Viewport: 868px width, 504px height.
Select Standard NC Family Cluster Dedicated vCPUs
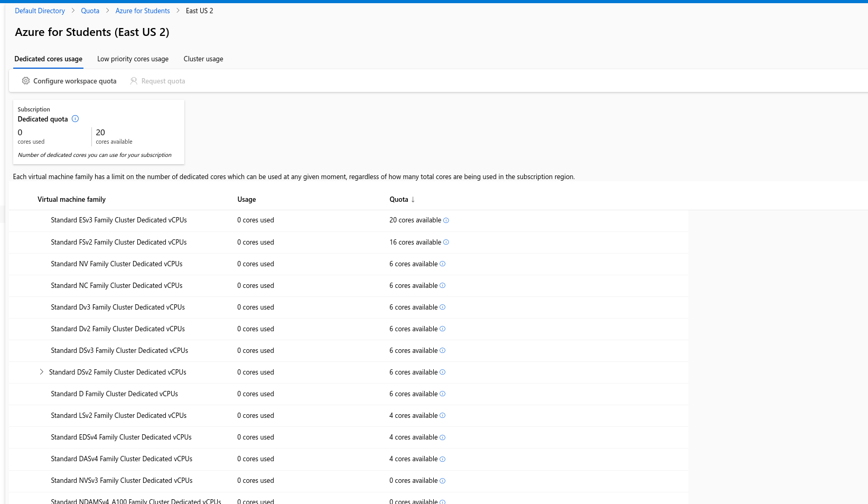[x=117, y=285]
